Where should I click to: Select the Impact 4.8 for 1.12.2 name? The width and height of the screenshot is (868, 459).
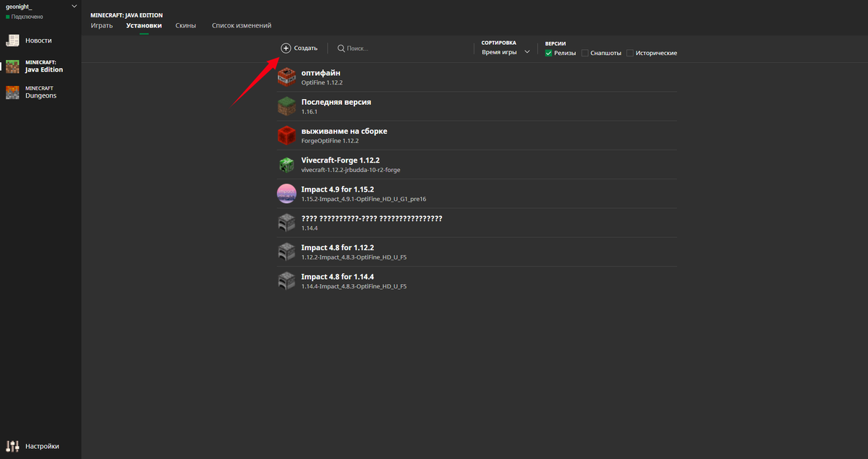tap(338, 247)
